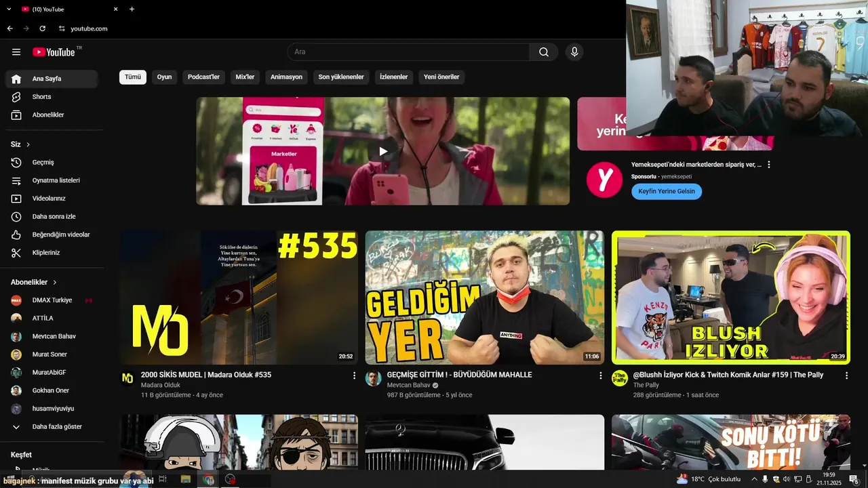Screen dimensions: 868x488
Task: Start voice search with microphone icon
Action: [x=574, y=52]
